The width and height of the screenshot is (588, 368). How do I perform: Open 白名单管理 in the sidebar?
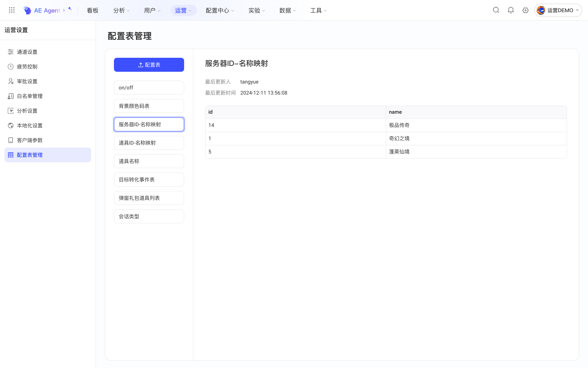pos(48,96)
